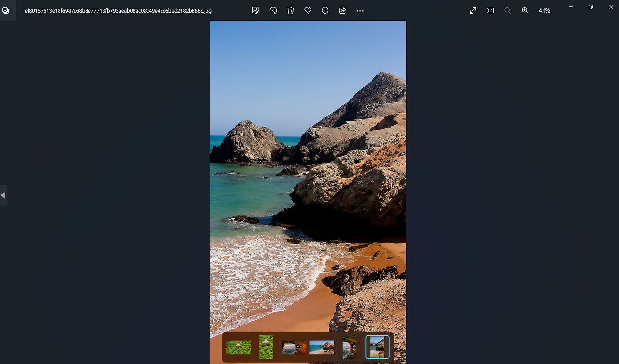
Task: Open the Edit image tool
Action: [x=256, y=10]
